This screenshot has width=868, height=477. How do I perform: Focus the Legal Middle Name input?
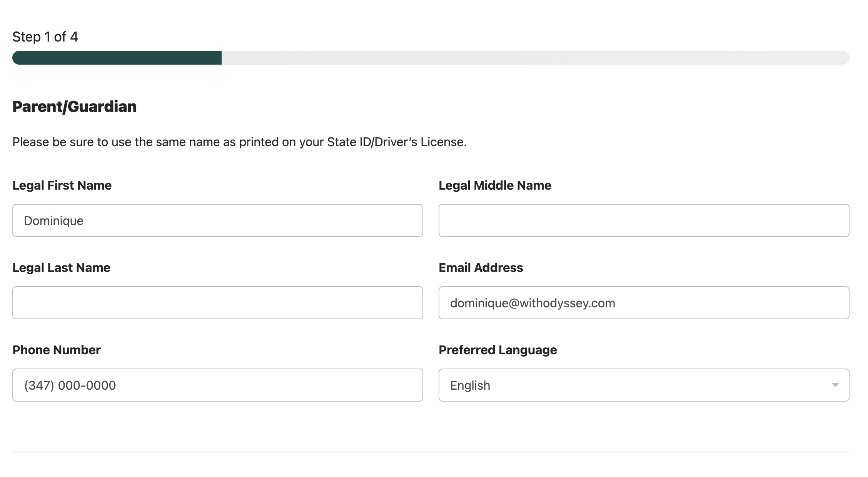click(644, 220)
